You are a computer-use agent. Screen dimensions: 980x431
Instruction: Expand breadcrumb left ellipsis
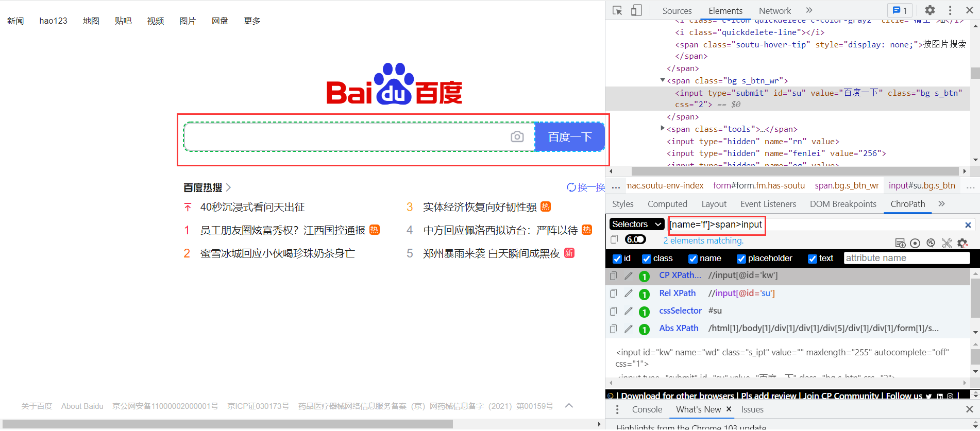tap(616, 186)
